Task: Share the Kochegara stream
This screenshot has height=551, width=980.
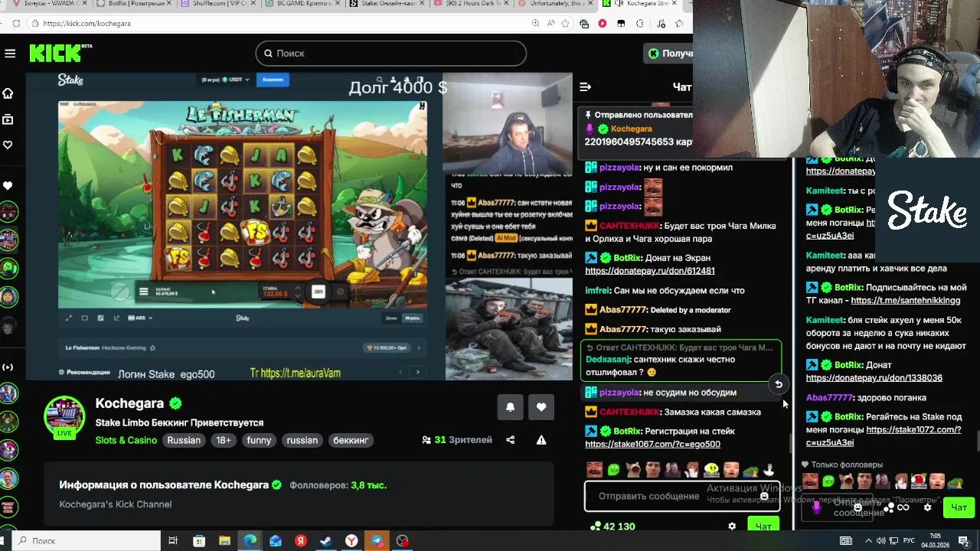Action: pyautogui.click(x=511, y=440)
